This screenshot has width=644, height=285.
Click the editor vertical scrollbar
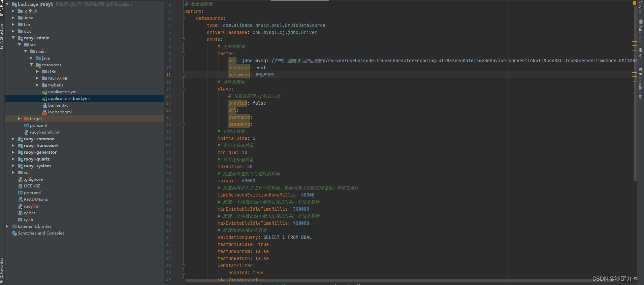[635, 94]
